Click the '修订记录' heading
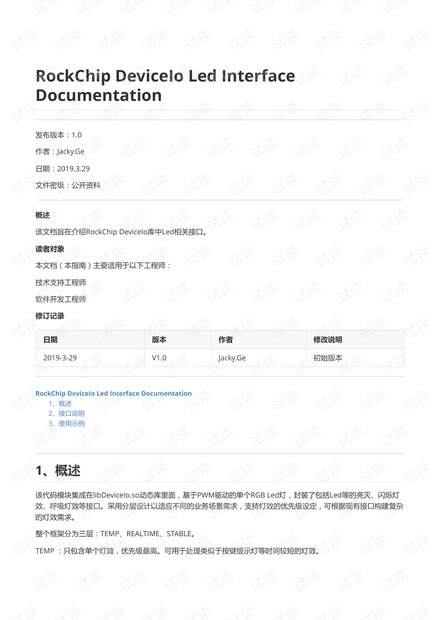 pyautogui.click(x=50, y=316)
